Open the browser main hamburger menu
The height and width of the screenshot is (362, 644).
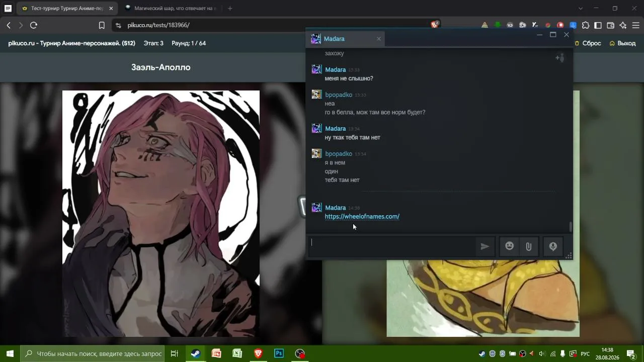point(636,25)
